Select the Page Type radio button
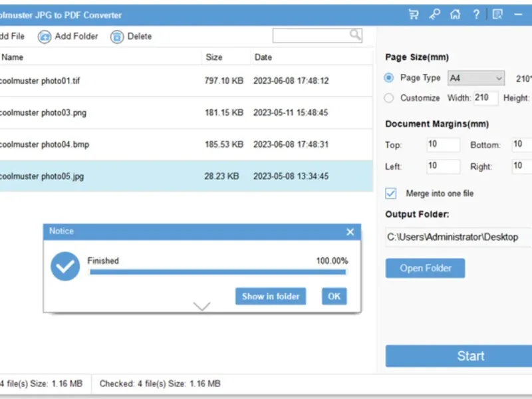Image resolution: width=532 pixels, height=399 pixels. point(389,78)
